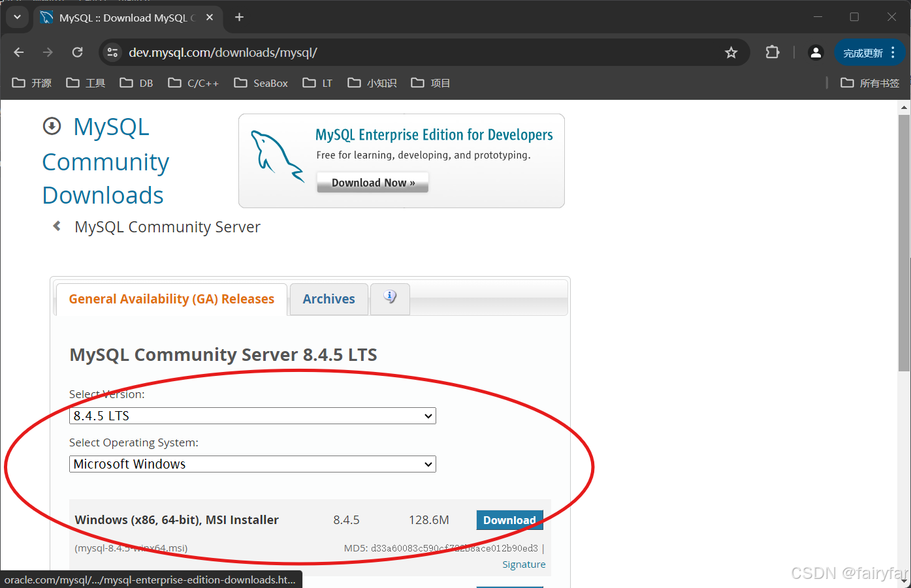Screen dimensions: 911x588
Task: Open the DB bookmarks folder
Action: [136, 83]
